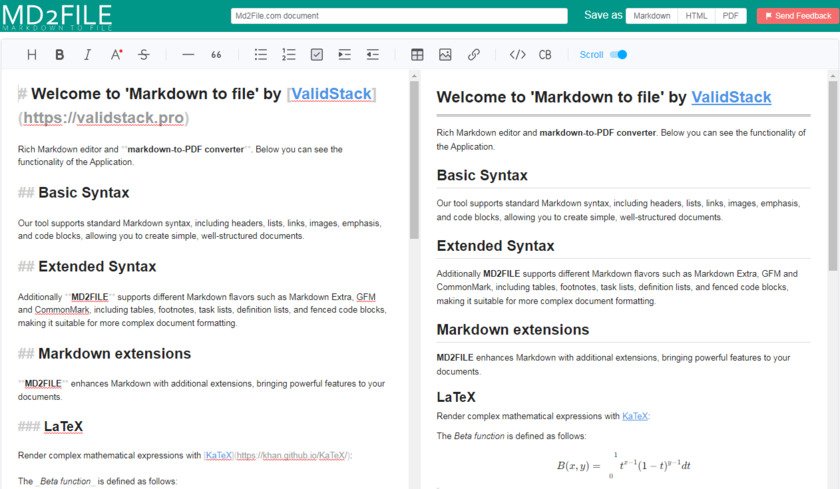Follow the ValidStack link in the preview heading
Screen dimensions: 840x489
(731, 97)
